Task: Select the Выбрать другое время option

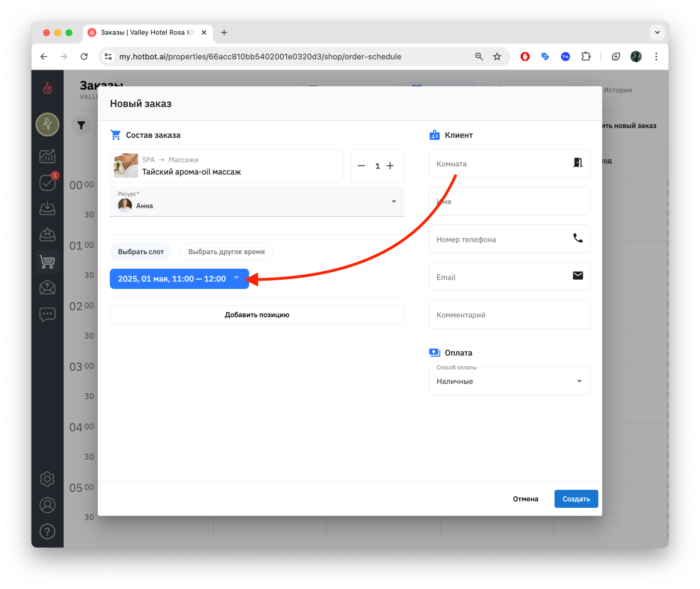Action: point(226,252)
